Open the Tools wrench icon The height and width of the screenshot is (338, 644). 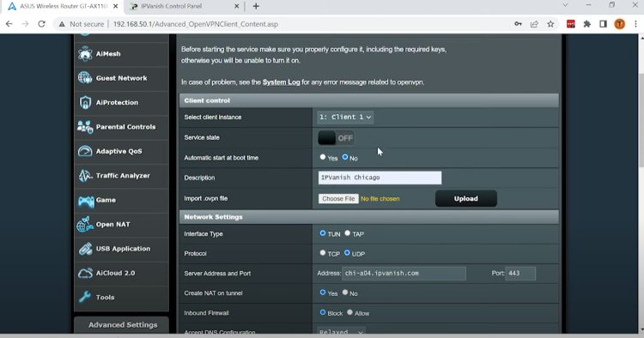pyautogui.click(x=85, y=297)
